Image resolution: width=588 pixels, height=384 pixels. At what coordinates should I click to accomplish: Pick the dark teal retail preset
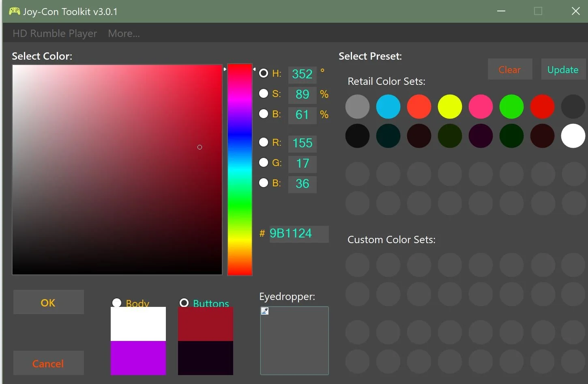click(x=388, y=136)
